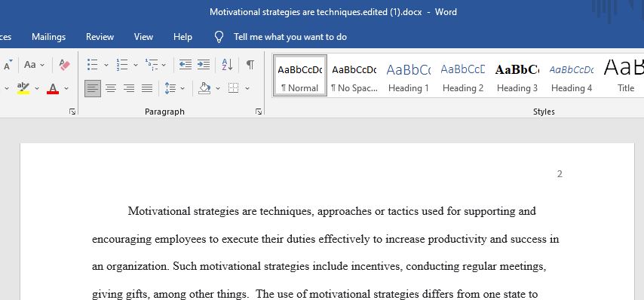Expand line spacing dropdown arrow
Viewport: 644px width, 300px height.
tap(182, 88)
